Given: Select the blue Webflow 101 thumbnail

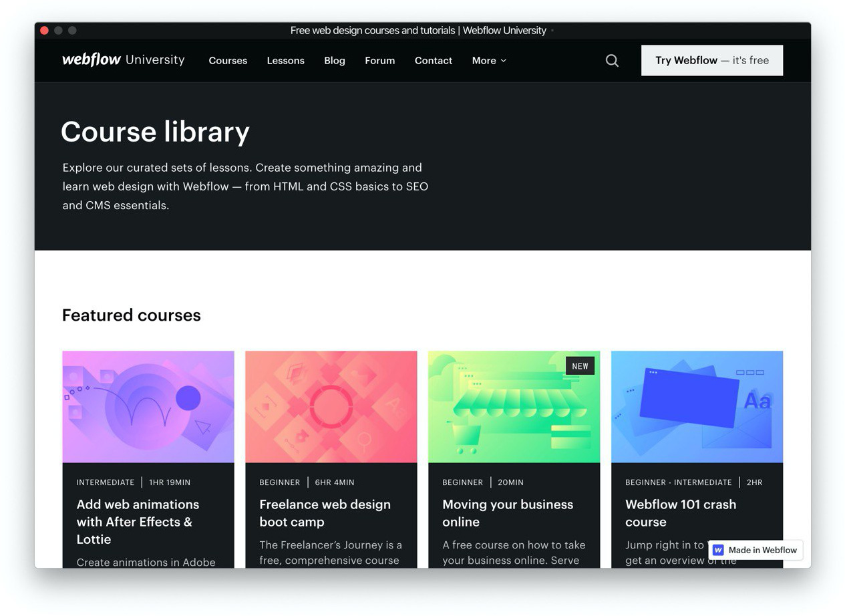Looking at the screenshot, I should point(697,407).
